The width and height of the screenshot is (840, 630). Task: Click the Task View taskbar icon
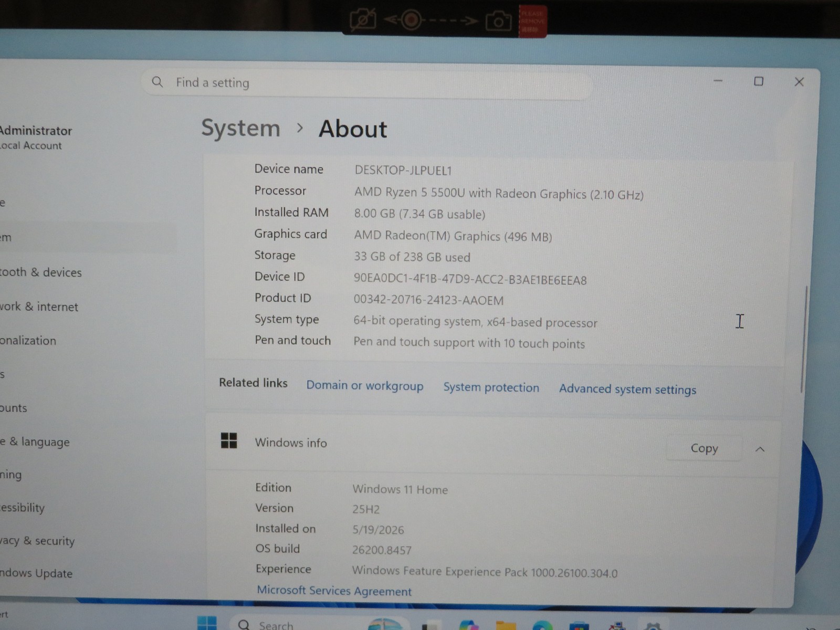[x=432, y=625]
